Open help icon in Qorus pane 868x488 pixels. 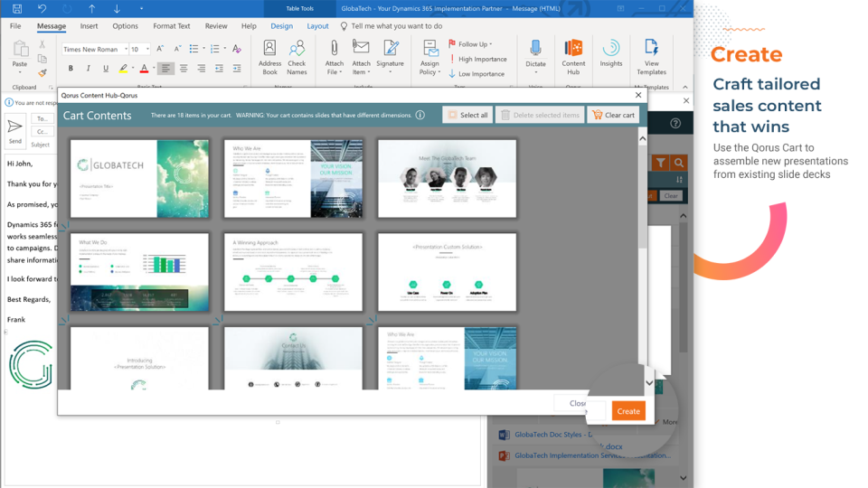point(675,124)
